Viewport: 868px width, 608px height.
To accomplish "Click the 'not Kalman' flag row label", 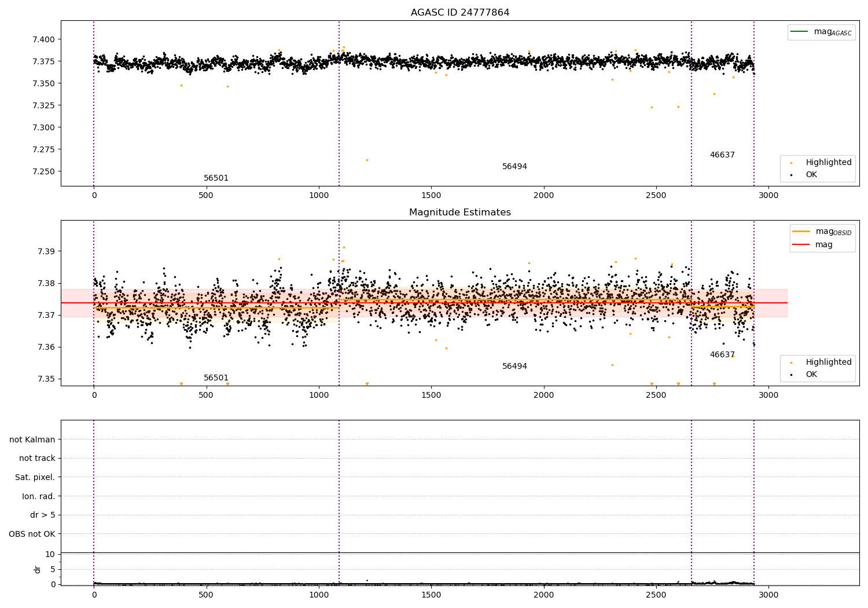I will tap(32, 439).
